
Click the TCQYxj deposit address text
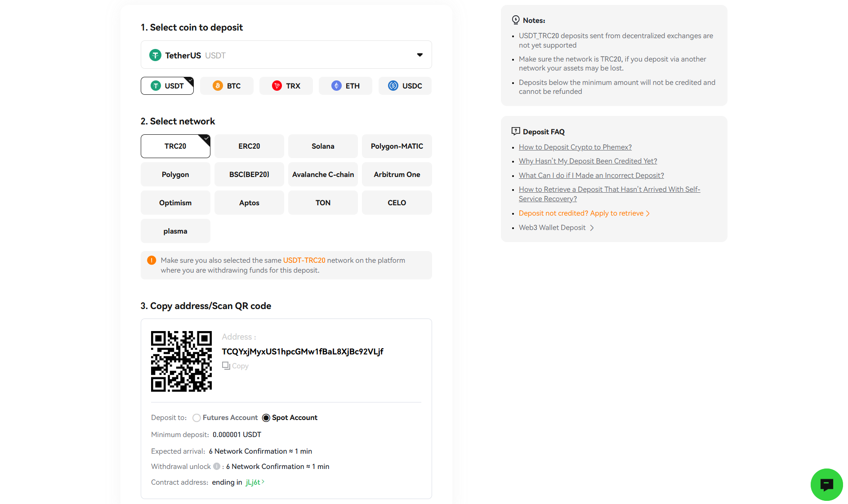(x=302, y=352)
